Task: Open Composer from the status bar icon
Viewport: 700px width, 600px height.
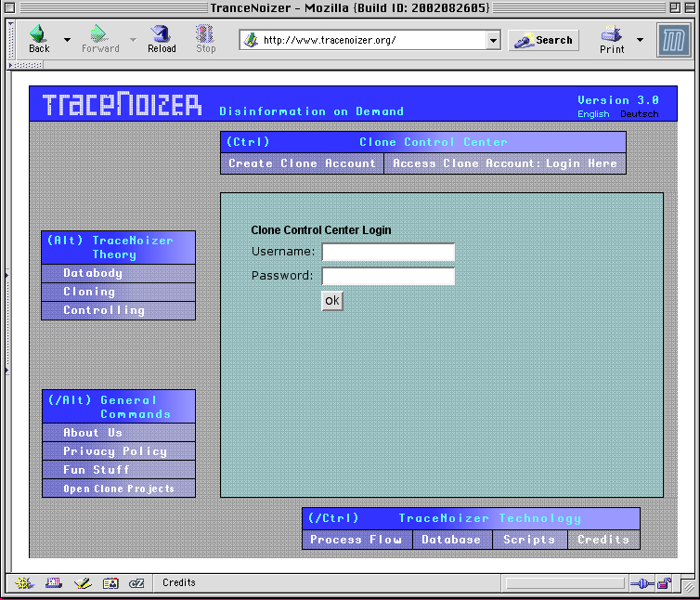Action: (x=83, y=583)
